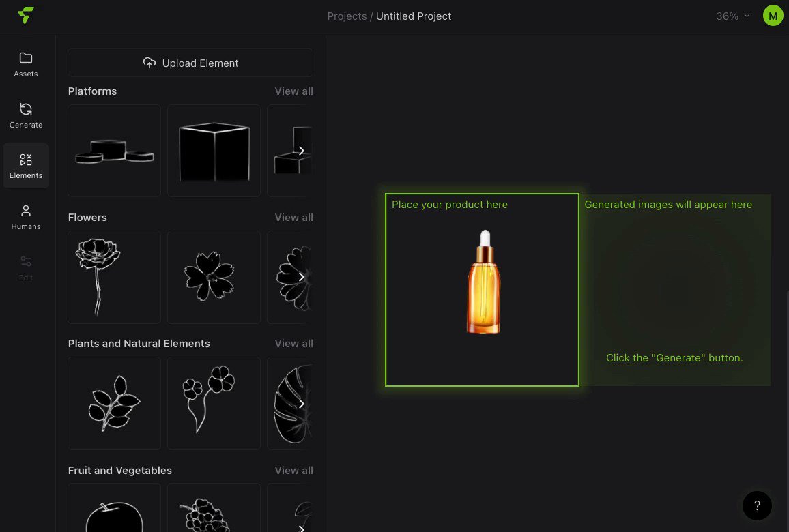
Task: Add the leafy branch plant element
Action: tap(114, 403)
